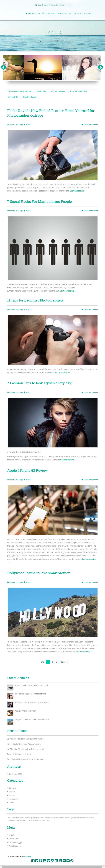Click the carousel left arrow
The height and width of the screenshot is (868, 105).
[x=4, y=67]
